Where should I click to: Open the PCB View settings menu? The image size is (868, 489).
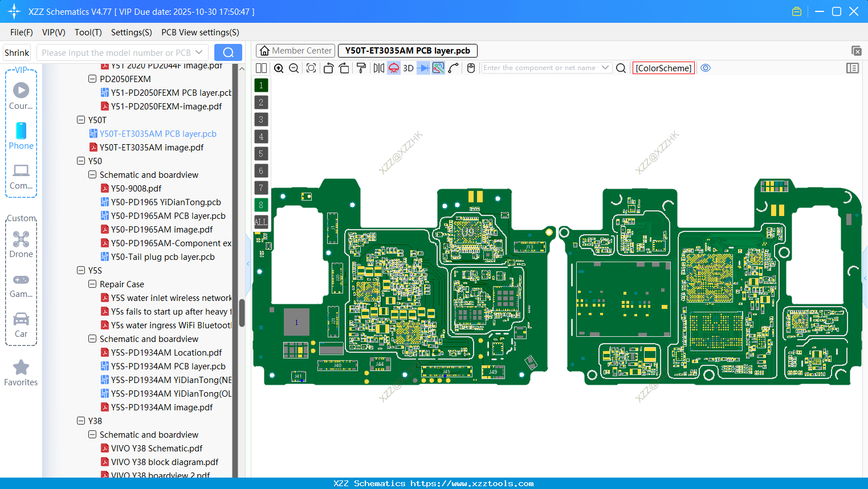click(x=199, y=32)
